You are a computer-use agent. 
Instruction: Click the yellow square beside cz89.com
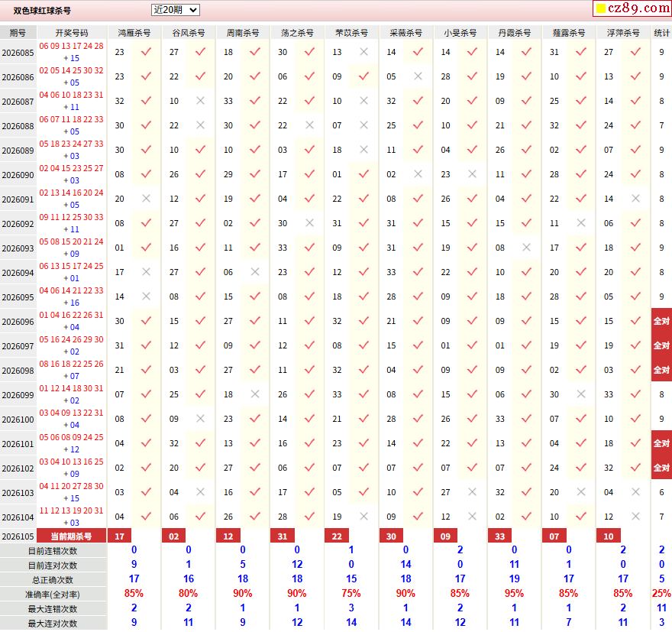[601, 8]
